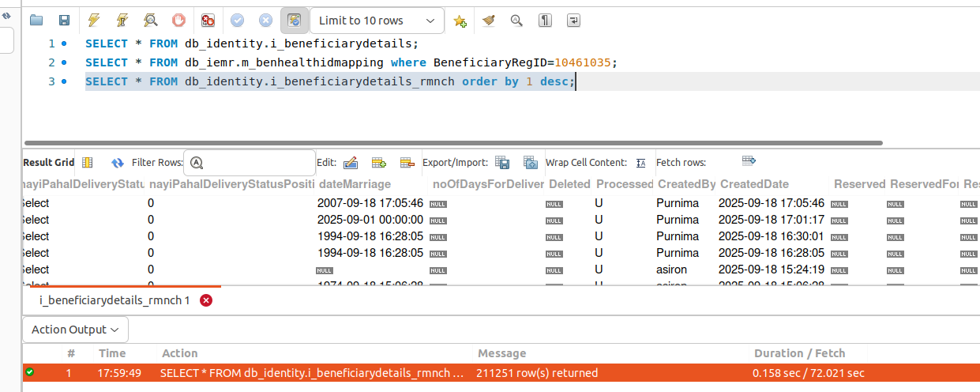980x392 pixels.
Task: Execute statement under keyboard cursor
Action: click(122, 21)
